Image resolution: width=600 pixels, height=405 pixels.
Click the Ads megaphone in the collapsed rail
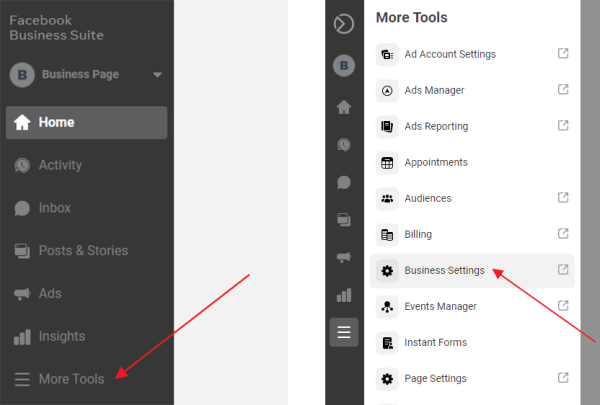click(344, 257)
